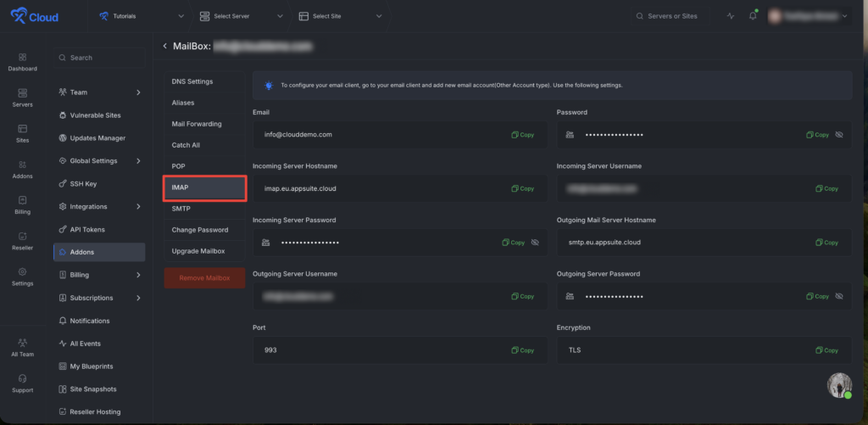Click the notification bell icon
Screen dimensions: 868x425
pos(753,16)
